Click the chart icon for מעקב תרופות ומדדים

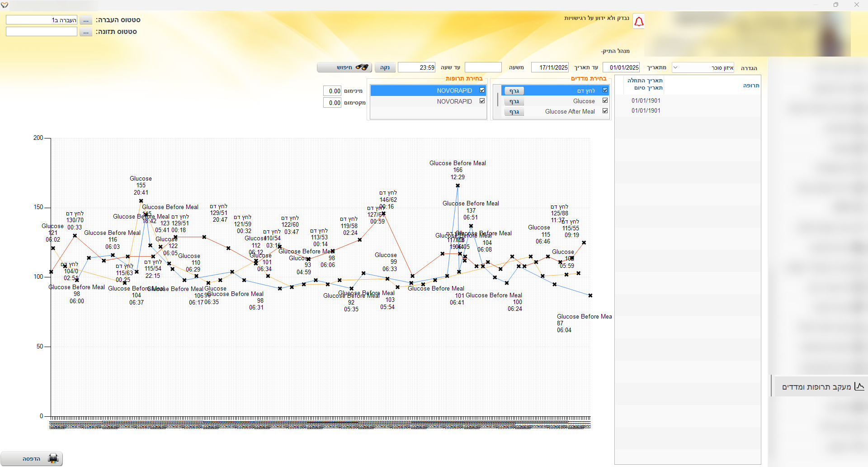[859, 386]
